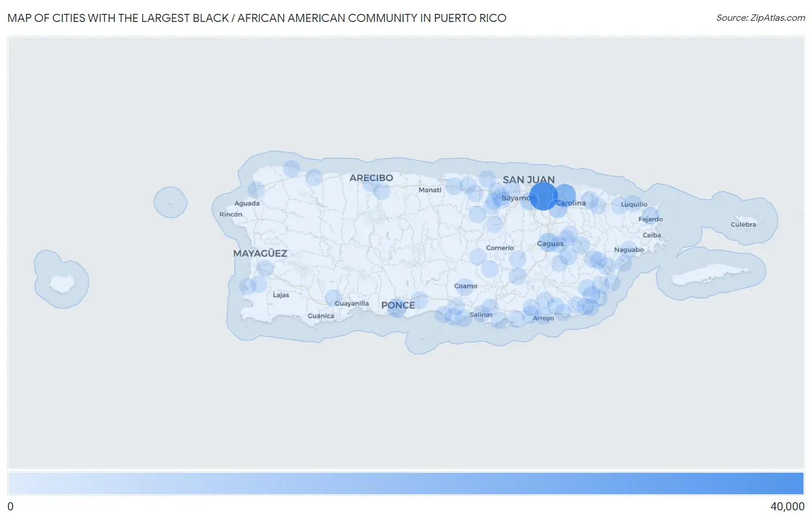Click the Arroyo map label
Image resolution: width=812 pixels, height=519 pixels.
click(543, 318)
